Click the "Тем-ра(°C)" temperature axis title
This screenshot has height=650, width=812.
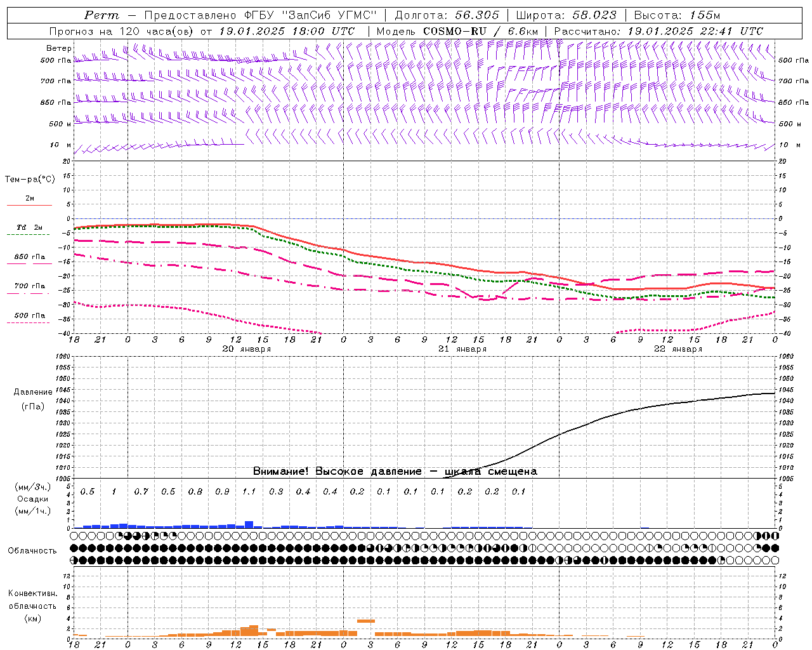pos(30,180)
